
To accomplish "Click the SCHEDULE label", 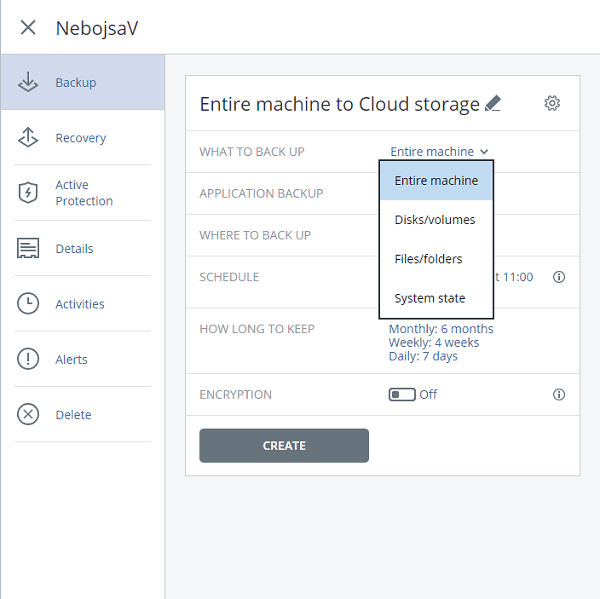I will pos(229,277).
